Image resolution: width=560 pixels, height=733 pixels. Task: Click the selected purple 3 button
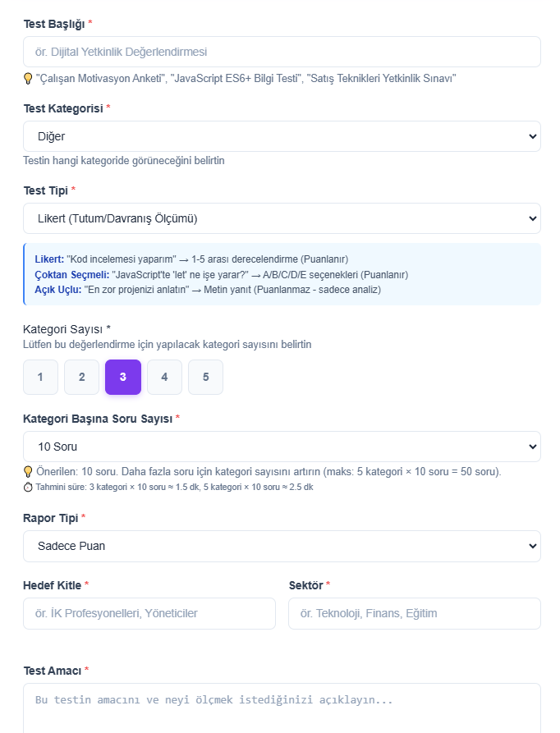123,378
